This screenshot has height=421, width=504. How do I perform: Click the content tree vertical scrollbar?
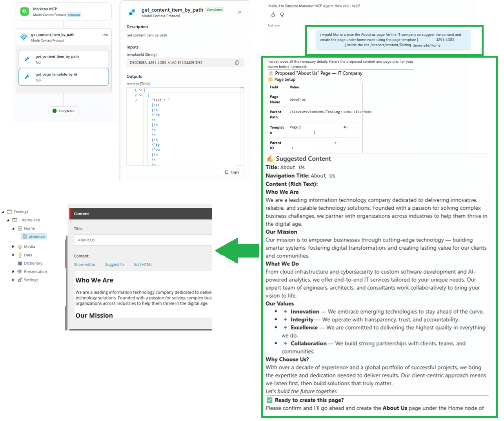[x=66, y=282]
